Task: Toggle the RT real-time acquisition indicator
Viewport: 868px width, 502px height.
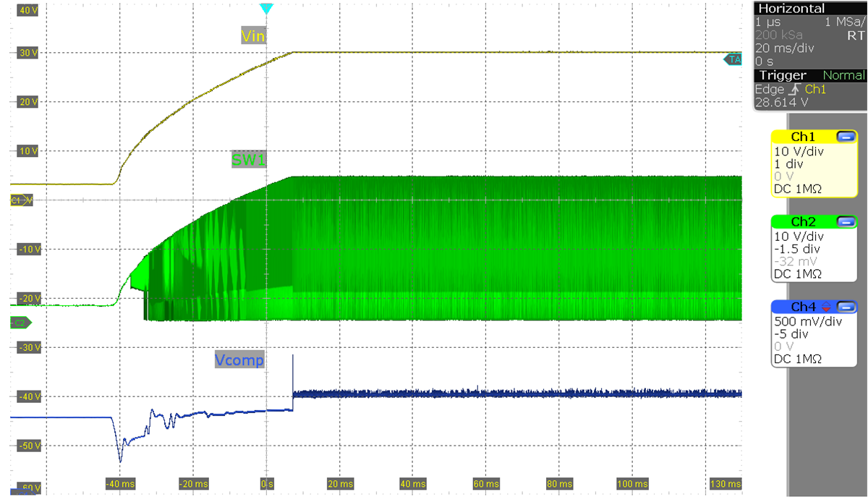Action: (855, 34)
